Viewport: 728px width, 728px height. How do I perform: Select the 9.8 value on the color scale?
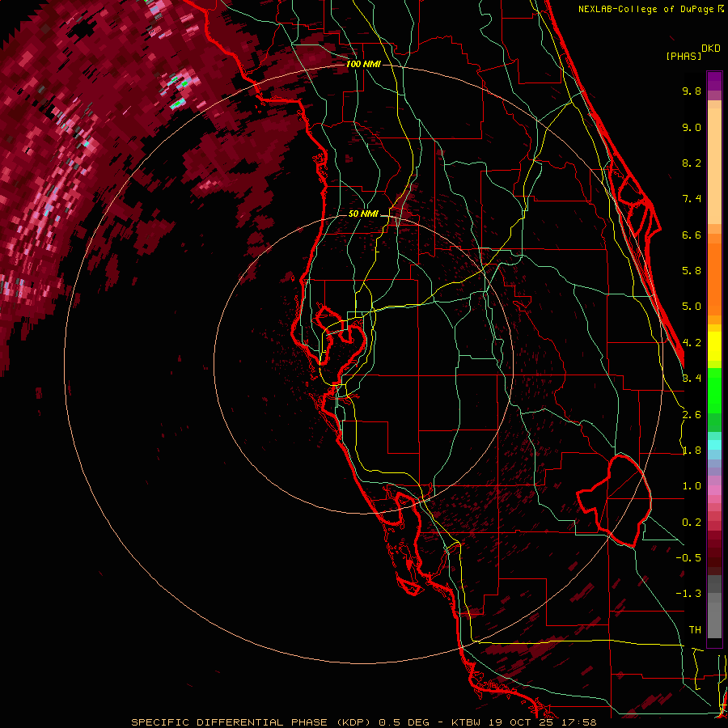point(692,91)
